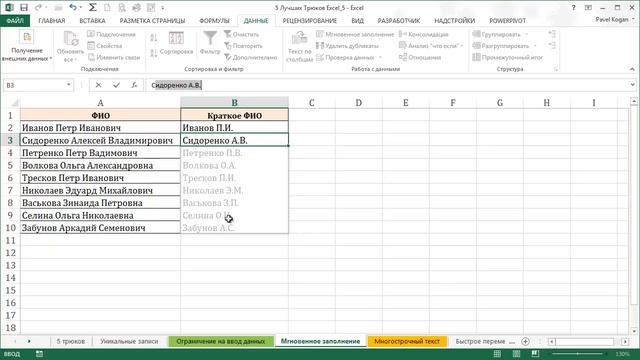Open Группировать dropdown

[527, 34]
